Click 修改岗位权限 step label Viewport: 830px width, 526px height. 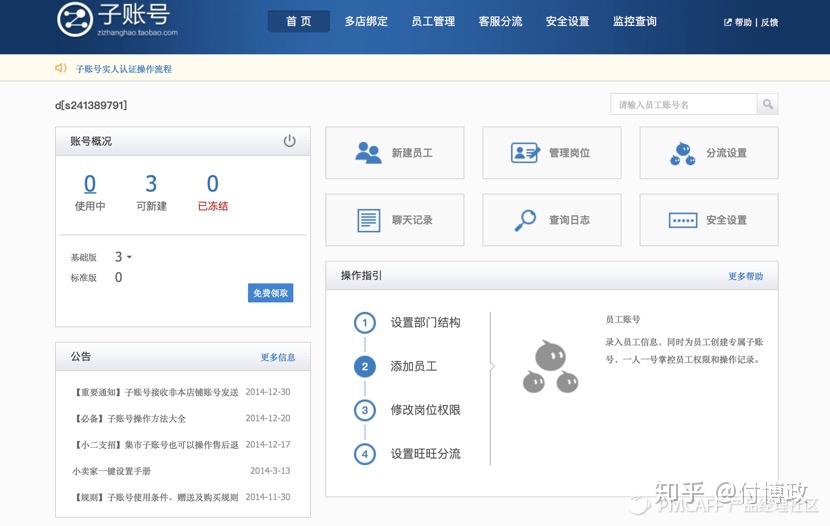[x=425, y=410]
